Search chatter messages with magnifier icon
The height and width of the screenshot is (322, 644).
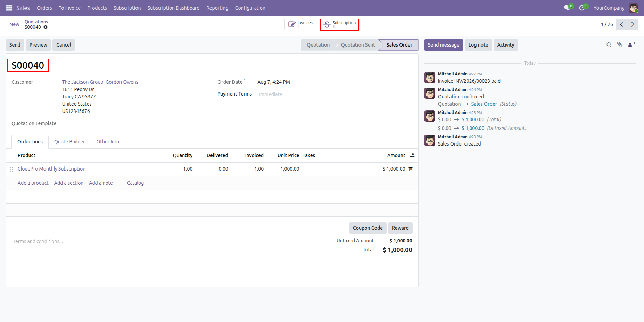tap(609, 45)
